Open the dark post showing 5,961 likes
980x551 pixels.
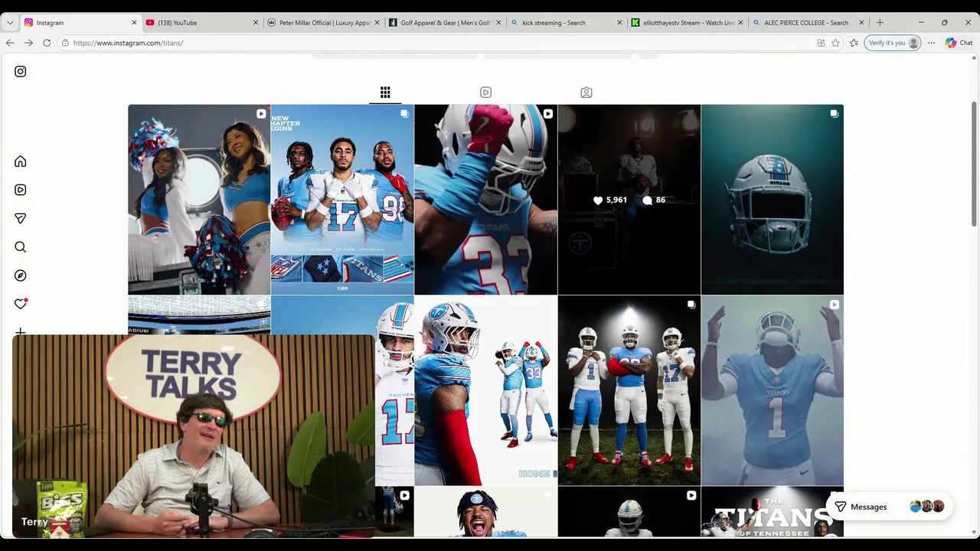[x=629, y=200]
